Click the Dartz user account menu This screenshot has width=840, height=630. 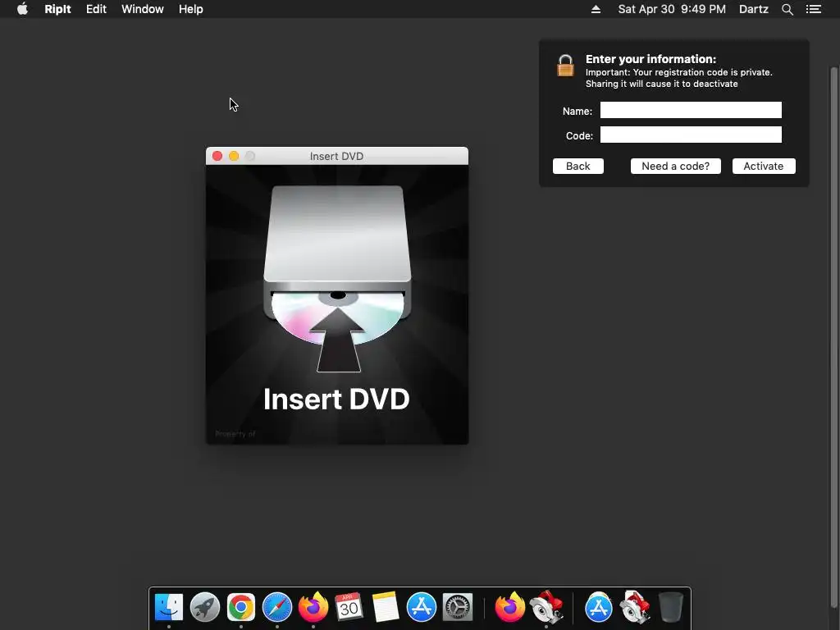[754, 9]
